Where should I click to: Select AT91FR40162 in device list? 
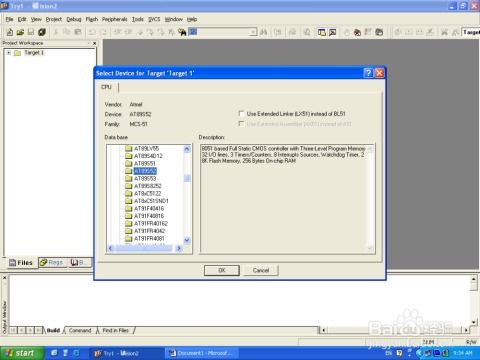point(151,223)
